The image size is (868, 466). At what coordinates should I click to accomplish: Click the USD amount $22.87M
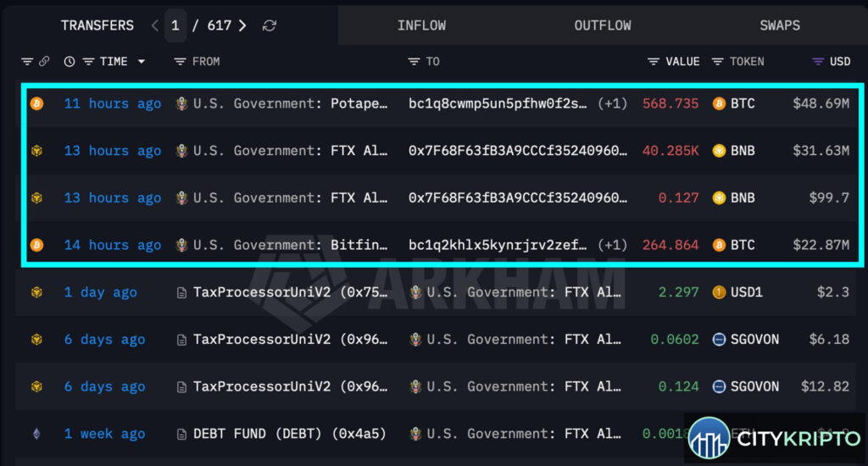pyautogui.click(x=821, y=245)
